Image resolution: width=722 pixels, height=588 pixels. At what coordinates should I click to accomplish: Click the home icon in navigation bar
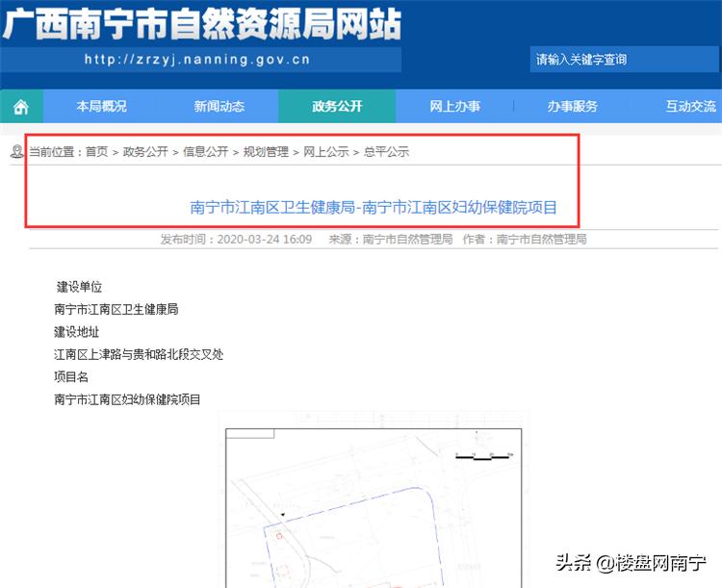point(21,107)
